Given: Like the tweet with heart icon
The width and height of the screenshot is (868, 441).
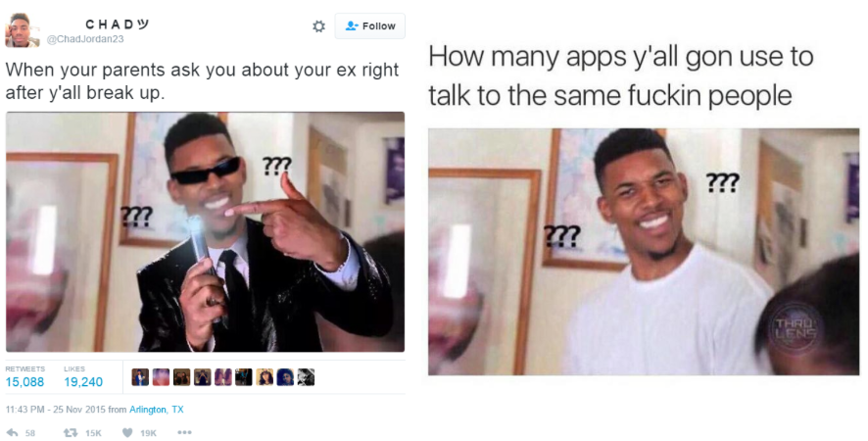Looking at the screenshot, I should (127, 433).
